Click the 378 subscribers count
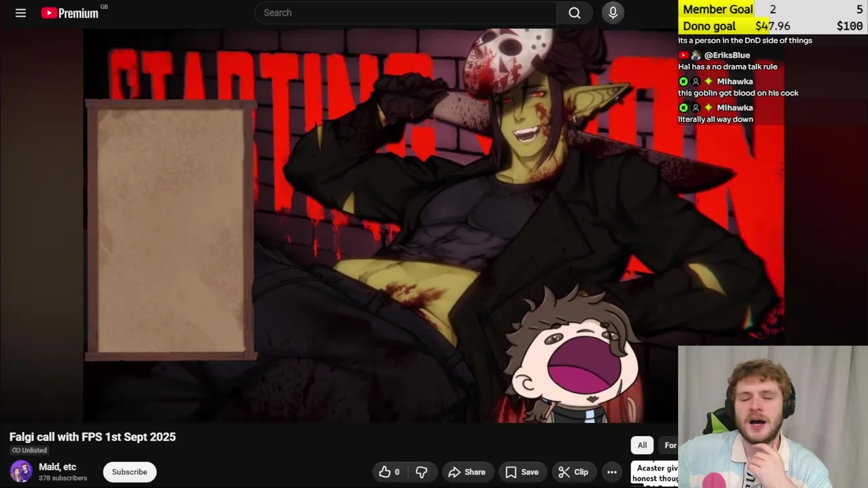Screen dimensions: 868x488 tap(63, 479)
